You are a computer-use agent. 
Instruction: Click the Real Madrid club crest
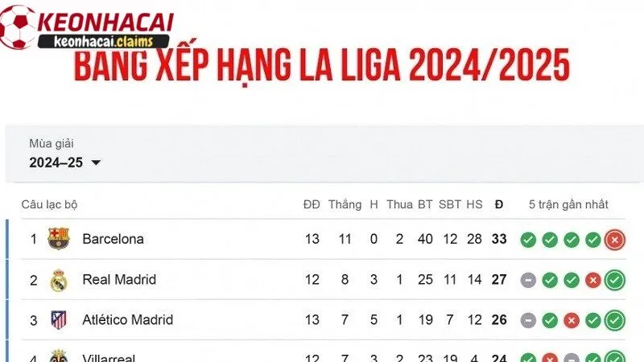tap(59, 280)
